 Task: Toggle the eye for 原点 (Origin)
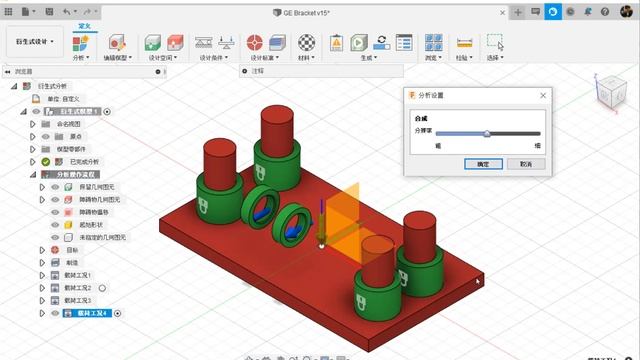click(46, 136)
